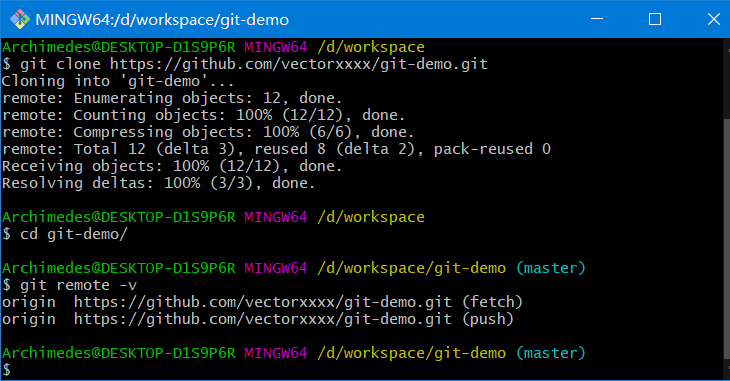Click the "$ cd git-demo/" command line
The width and height of the screenshot is (730, 381).
coord(65,234)
